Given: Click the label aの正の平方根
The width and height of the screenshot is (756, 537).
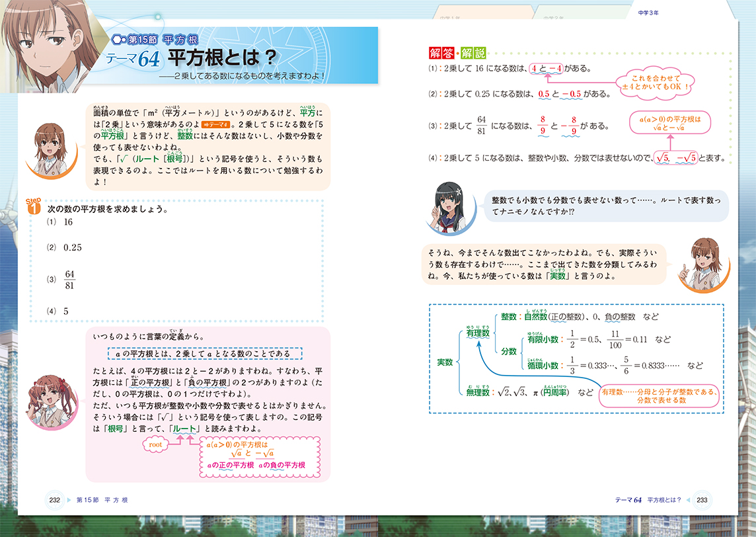Looking at the screenshot, I should [x=230, y=465].
